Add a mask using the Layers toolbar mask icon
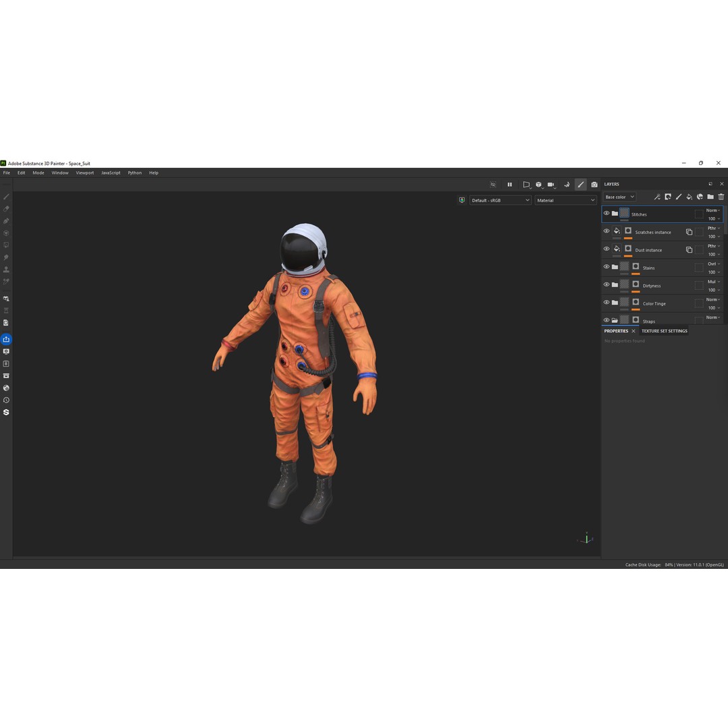The height and width of the screenshot is (728, 728). click(667, 197)
